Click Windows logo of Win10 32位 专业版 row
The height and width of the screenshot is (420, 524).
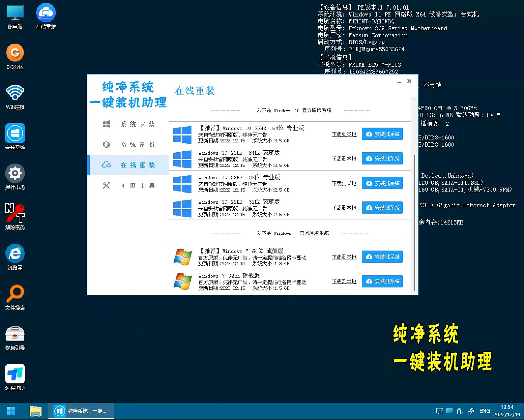coord(182,183)
